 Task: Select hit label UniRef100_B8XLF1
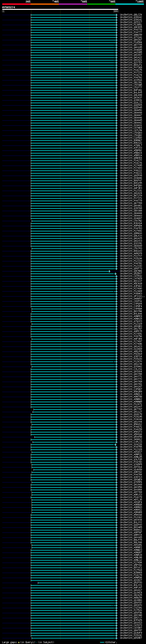[131, 65]
